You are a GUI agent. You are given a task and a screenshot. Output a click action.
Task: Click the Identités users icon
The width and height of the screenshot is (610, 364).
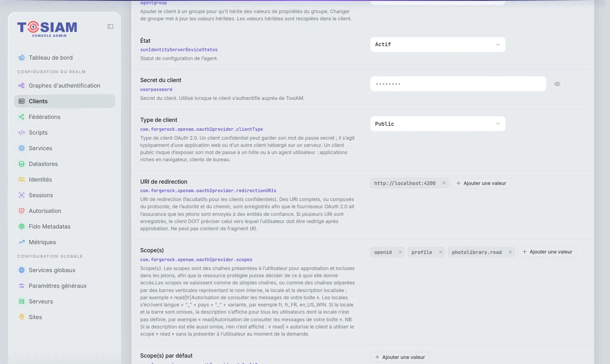point(22,179)
